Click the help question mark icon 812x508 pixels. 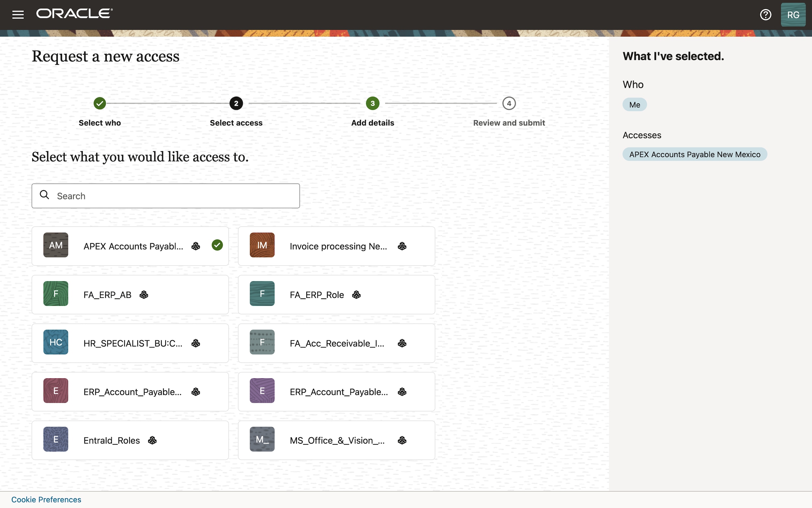(x=765, y=15)
